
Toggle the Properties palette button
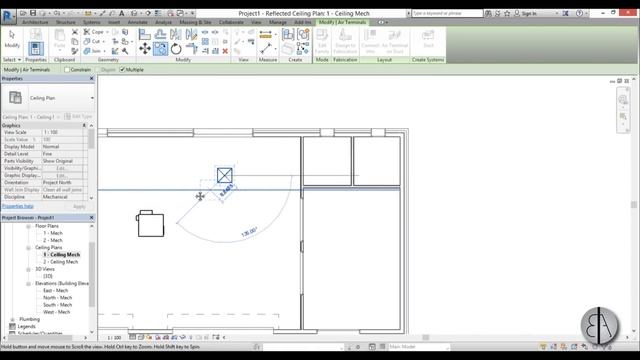click(36, 49)
